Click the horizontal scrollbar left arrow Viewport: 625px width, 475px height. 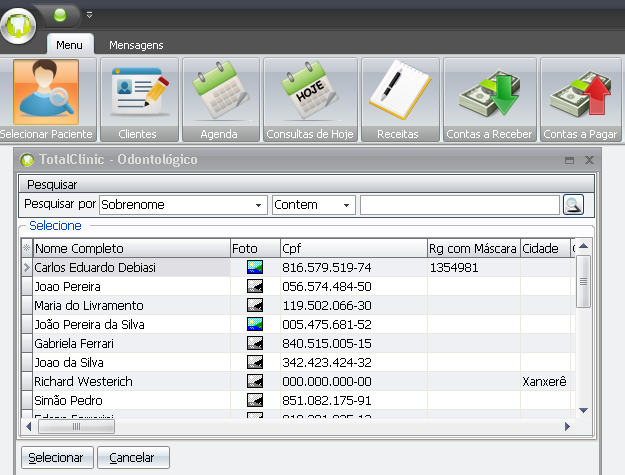(28, 426)
